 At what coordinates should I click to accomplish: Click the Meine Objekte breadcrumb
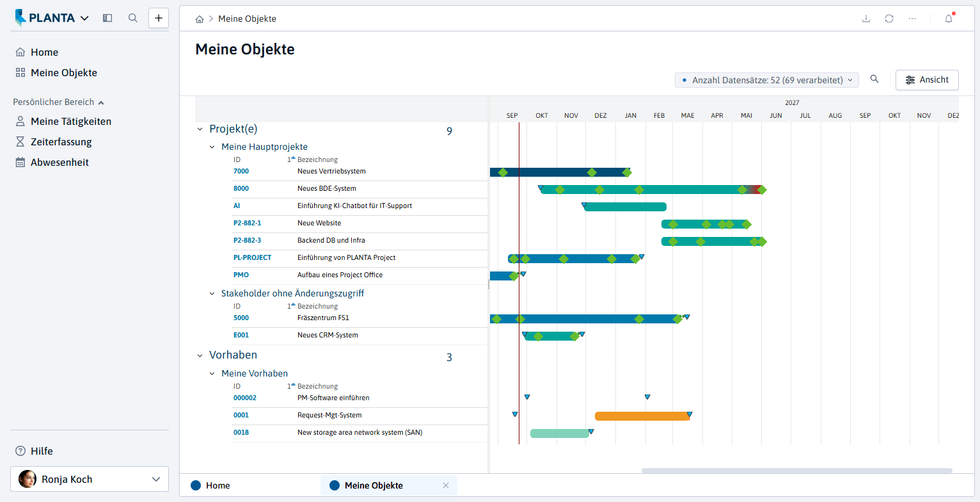247,19
